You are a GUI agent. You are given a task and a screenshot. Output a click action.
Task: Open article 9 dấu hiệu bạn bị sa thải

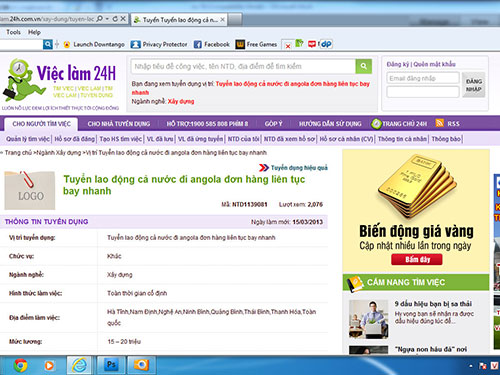tap(433, 304)
